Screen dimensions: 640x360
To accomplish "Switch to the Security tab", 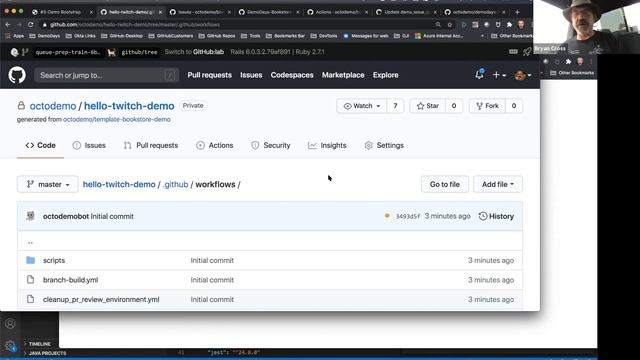I will [x=271, y=145].
